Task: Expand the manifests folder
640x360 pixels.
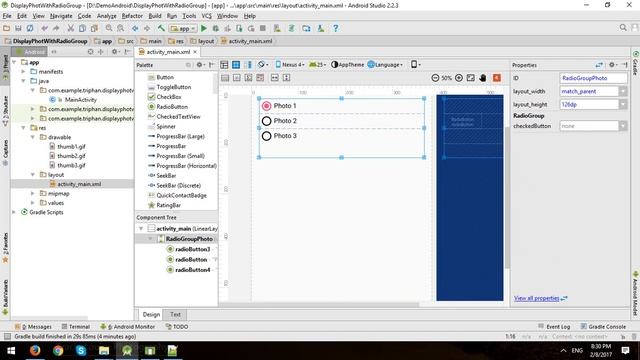Action: point(24,71)
